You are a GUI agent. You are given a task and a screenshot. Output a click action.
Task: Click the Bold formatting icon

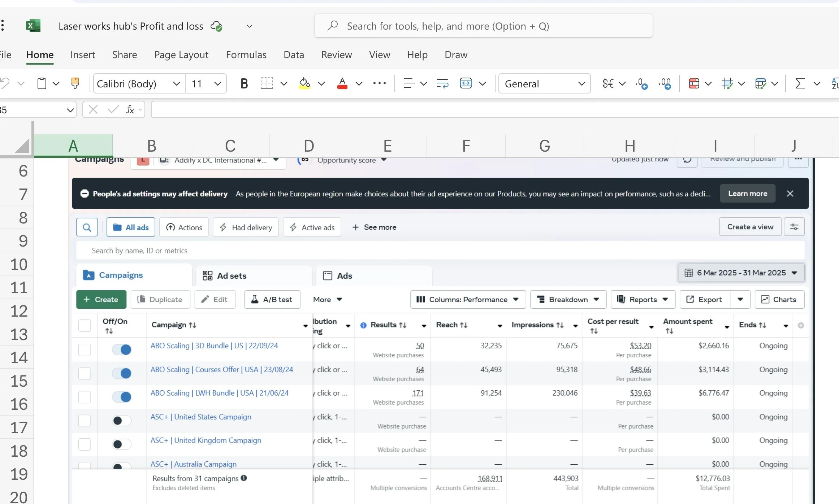[244, 84]
